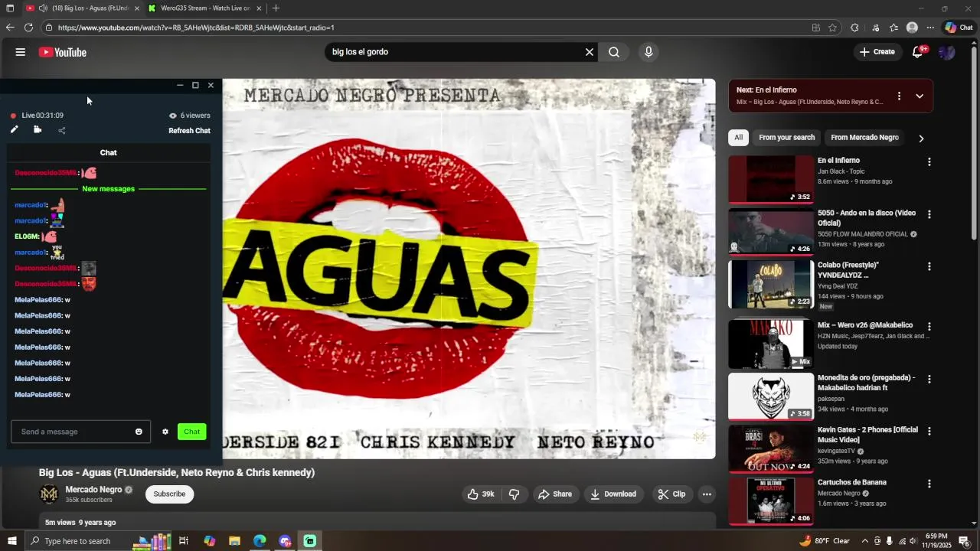Open En el Infierno video thumbnail
The width and height of the screenshot is (980, 551).
771,179
